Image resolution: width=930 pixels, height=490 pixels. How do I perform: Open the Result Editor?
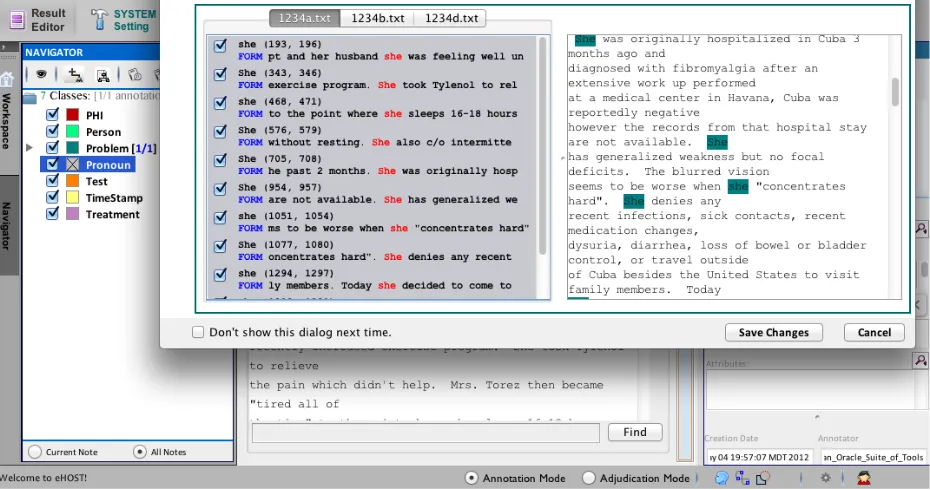37,20
